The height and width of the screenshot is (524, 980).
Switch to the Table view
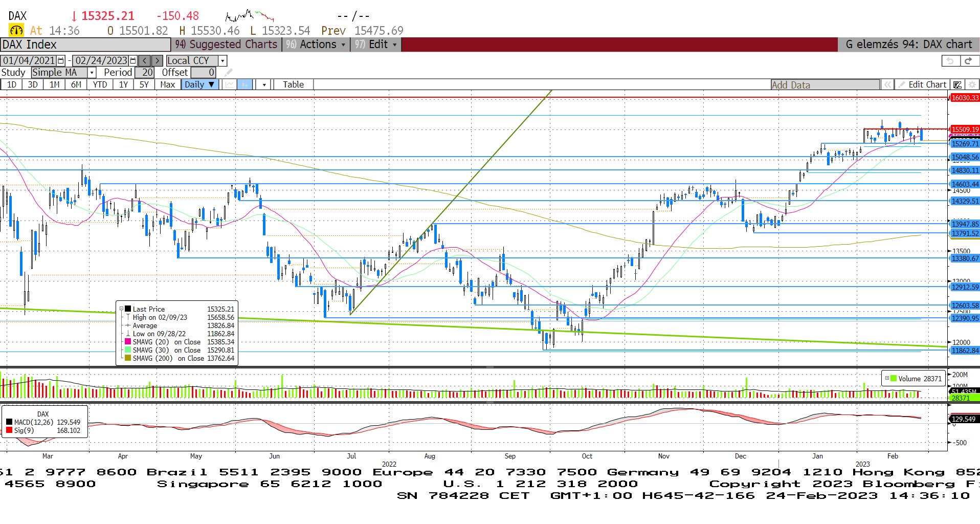[293, 84]
